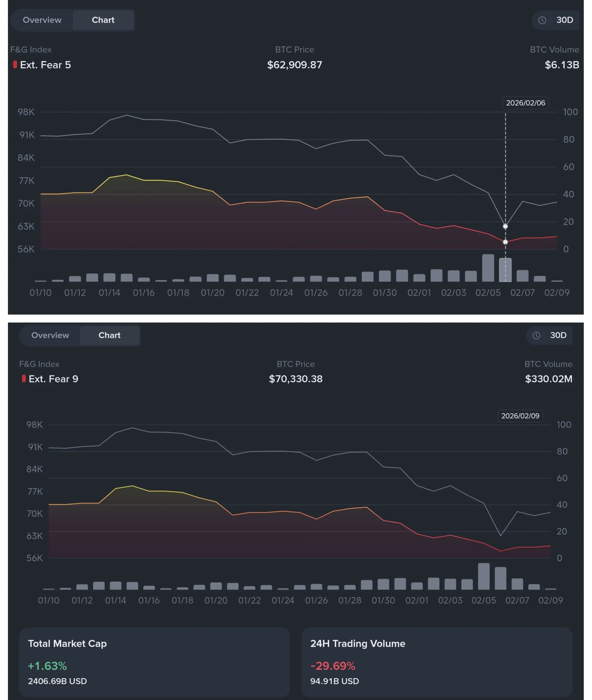Click the red Ext. Fear 5 indicator

click(15, 64)
